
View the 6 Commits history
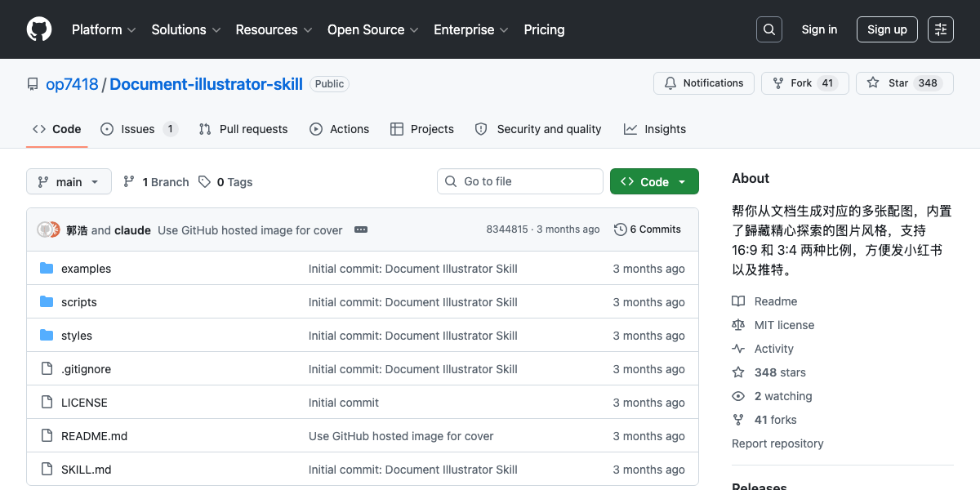(648, 229)
